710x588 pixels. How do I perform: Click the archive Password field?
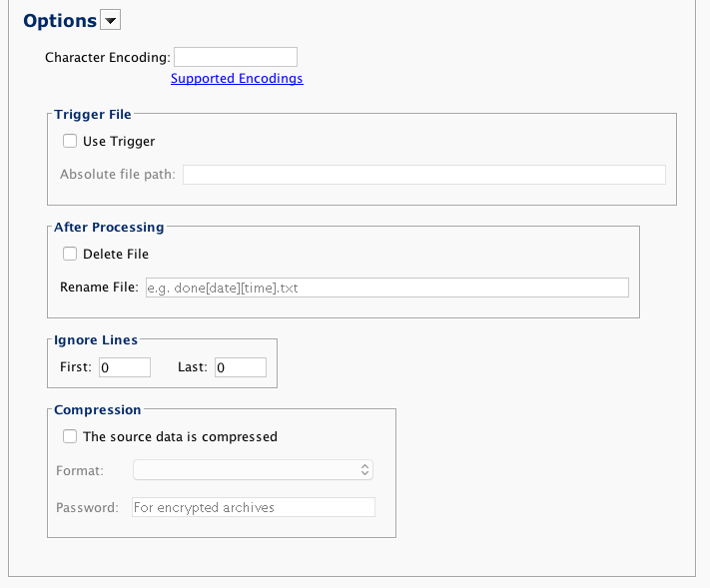(254, 507)
